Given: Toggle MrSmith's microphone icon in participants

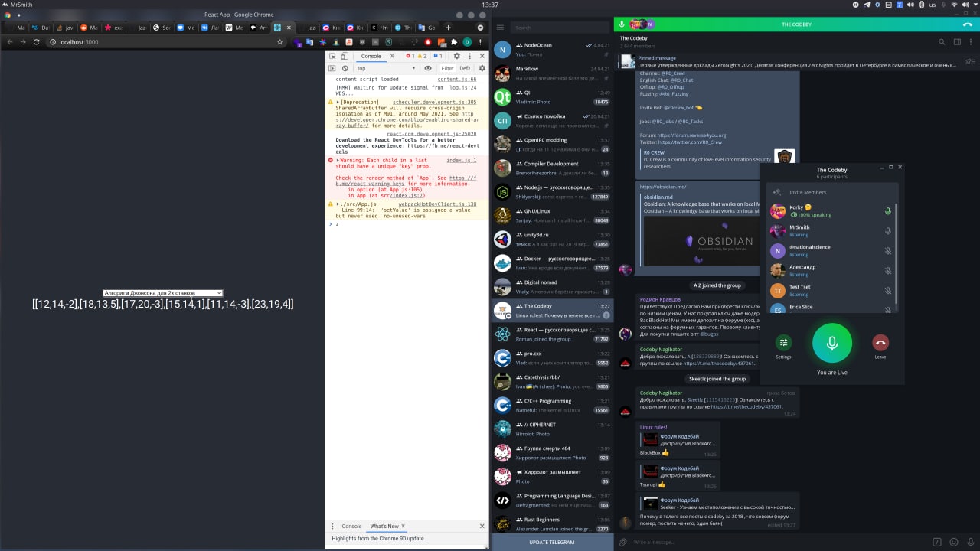Looking at the screenshot, I should click(888, 231).
